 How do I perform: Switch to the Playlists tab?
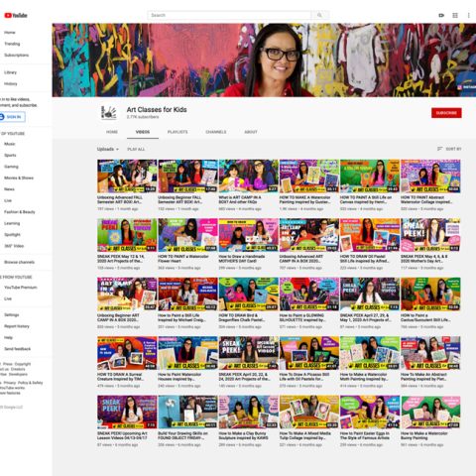coord(178,132)
